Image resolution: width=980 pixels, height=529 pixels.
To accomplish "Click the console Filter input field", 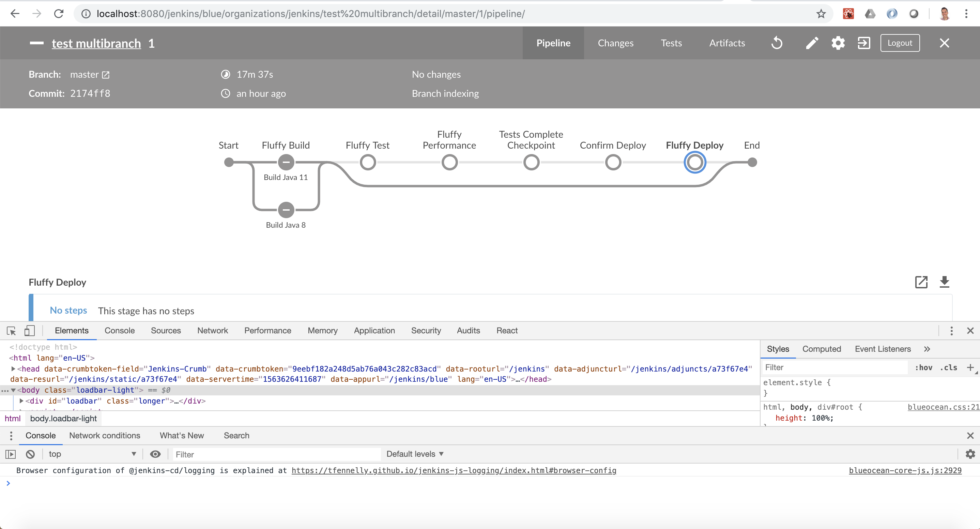I will 277,454.
